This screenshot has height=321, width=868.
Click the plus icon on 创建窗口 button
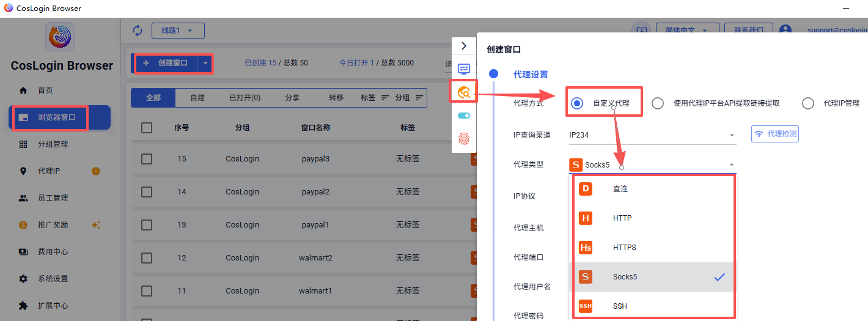(146, 63)
